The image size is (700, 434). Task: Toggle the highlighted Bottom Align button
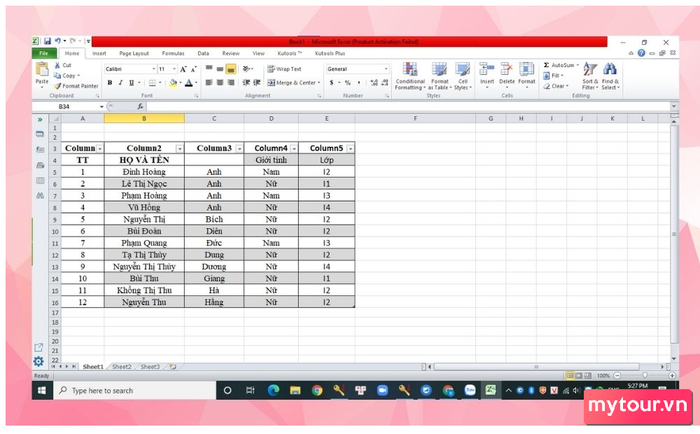(x=231, y=69)
